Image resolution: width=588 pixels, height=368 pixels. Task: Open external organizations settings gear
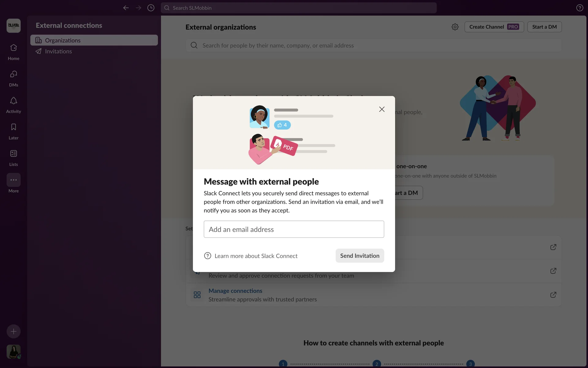pos(455,27)
